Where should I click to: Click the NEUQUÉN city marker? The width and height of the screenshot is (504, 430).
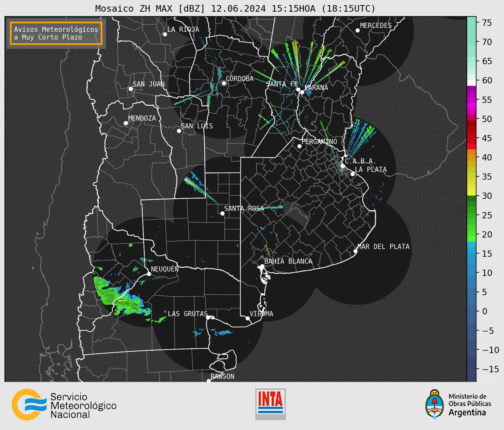[149, 274]
